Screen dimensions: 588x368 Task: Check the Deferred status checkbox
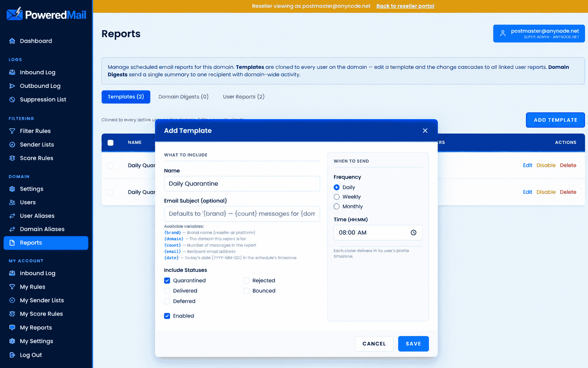pos(167,301)
